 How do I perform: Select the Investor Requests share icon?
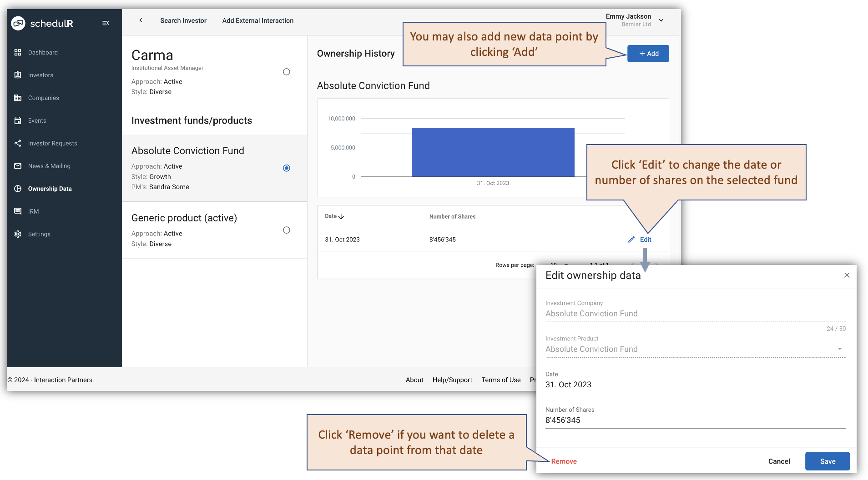pyautogui.click(x=18, y=143)
